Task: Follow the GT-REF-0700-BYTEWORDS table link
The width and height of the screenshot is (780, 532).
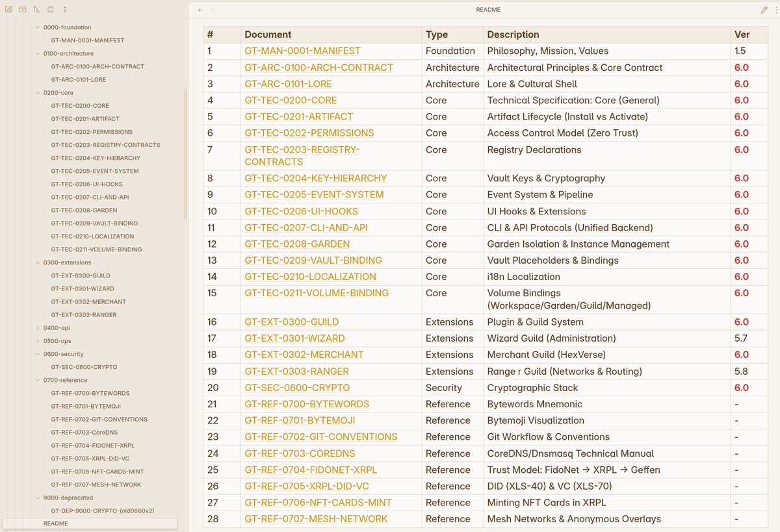Action: pyautogui.click(x=307, y=404)
